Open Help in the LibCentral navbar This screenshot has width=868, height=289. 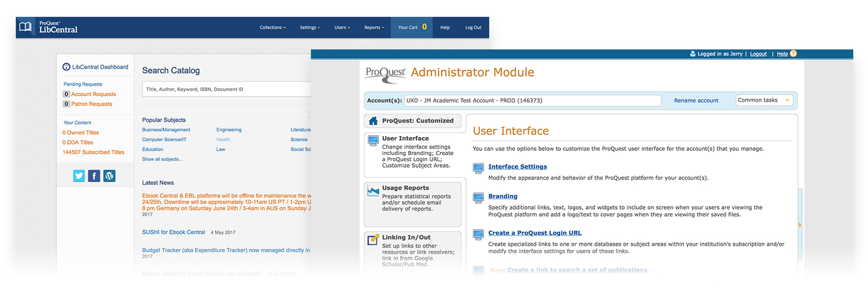pos(445,27)
